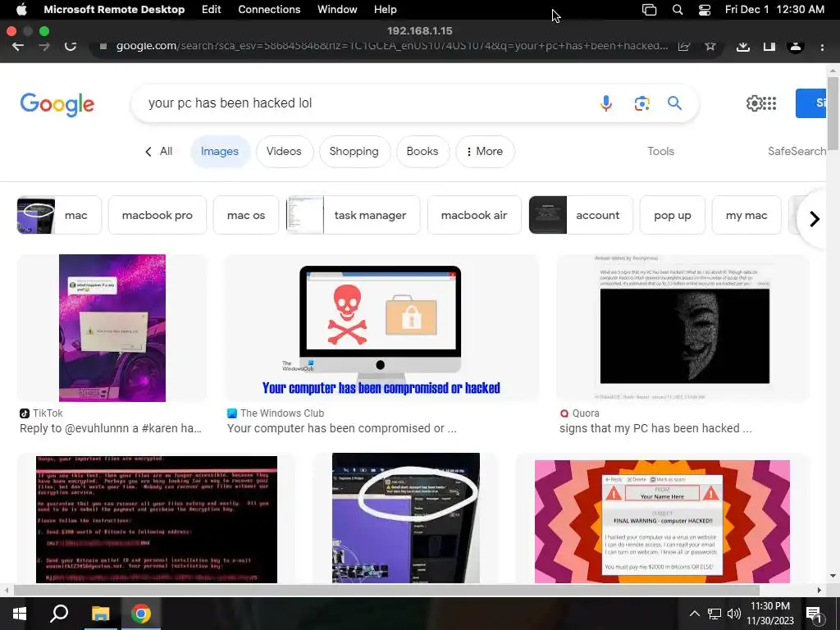Go forward in Chrome browser

coord(44,46)
